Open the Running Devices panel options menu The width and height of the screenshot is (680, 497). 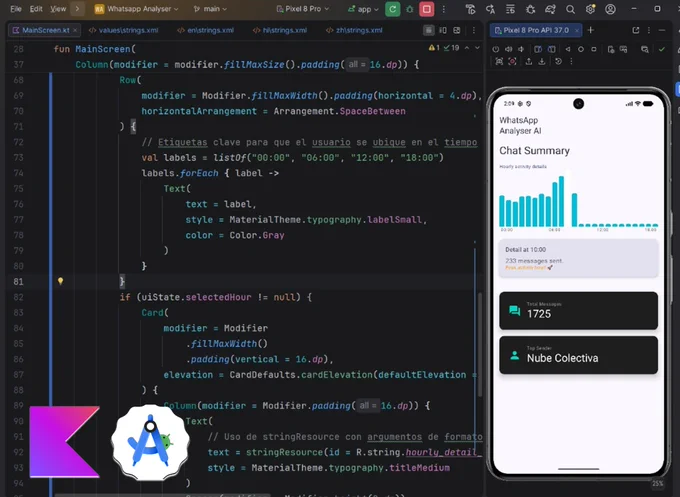(x=649, y=30)
